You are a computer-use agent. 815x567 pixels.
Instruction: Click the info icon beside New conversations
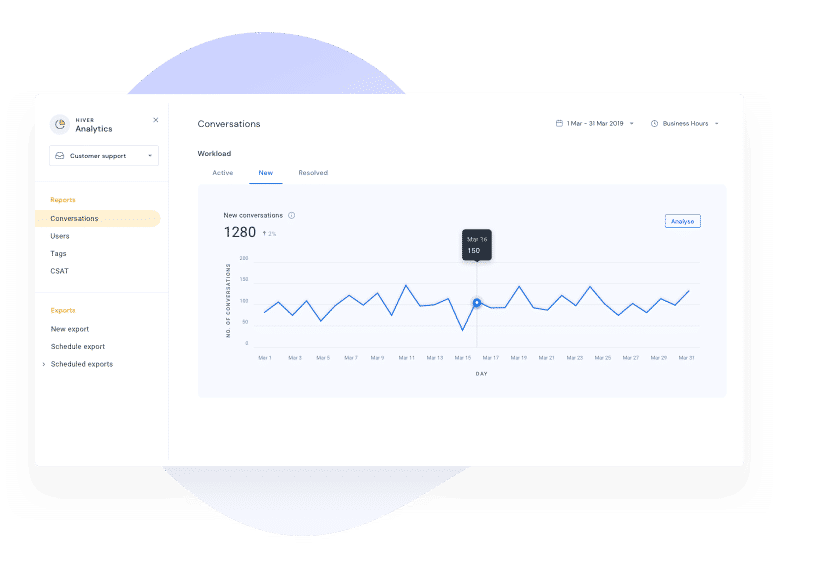292,215
